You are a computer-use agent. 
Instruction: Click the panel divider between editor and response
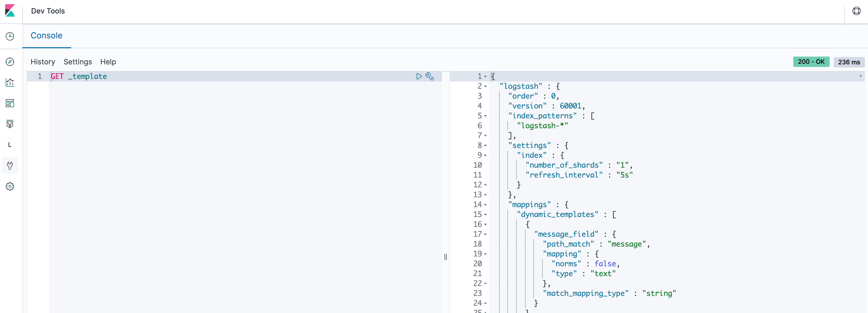point(445,257)
